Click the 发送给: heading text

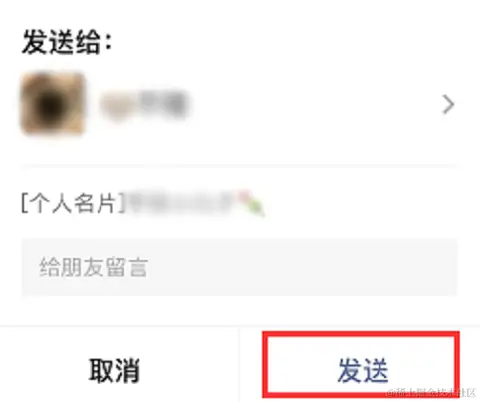tap(67, 43)
